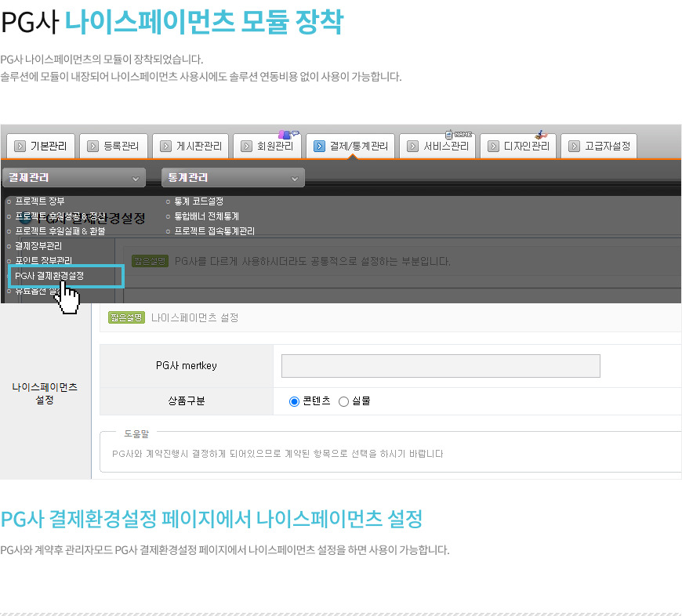682x616 pixels.
Task: Focus the PG사 mertkey input field
Action: (441, 366)
